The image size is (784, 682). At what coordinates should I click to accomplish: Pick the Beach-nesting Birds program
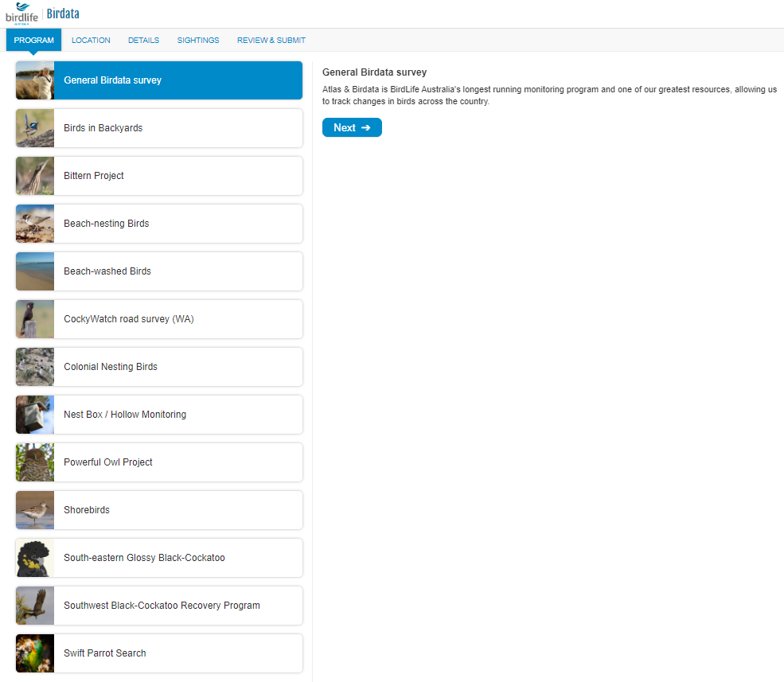(x=159, y=224)
